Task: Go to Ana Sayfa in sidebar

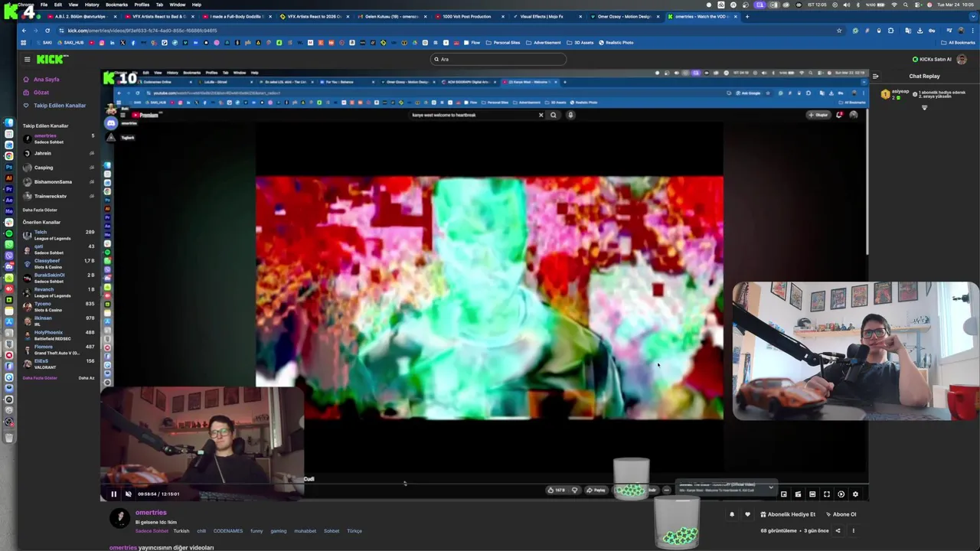Action: coord(46,80)
